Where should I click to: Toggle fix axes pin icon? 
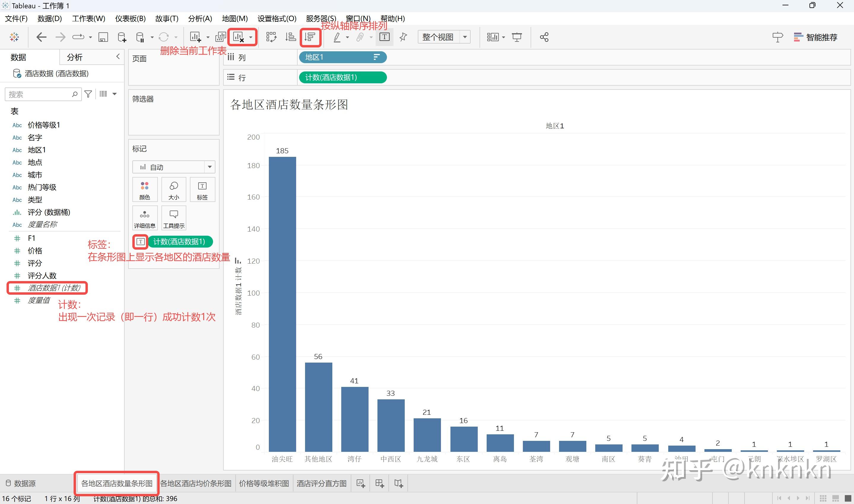coord(403,37)
